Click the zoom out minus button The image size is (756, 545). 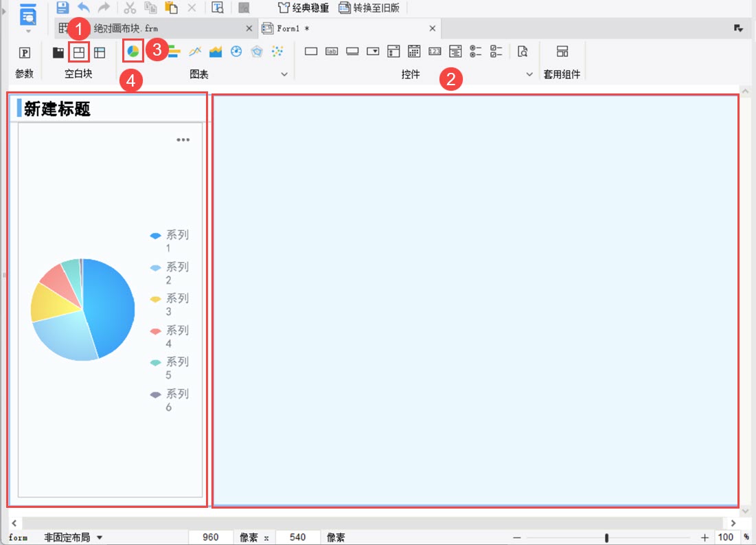tap(517, 537)
